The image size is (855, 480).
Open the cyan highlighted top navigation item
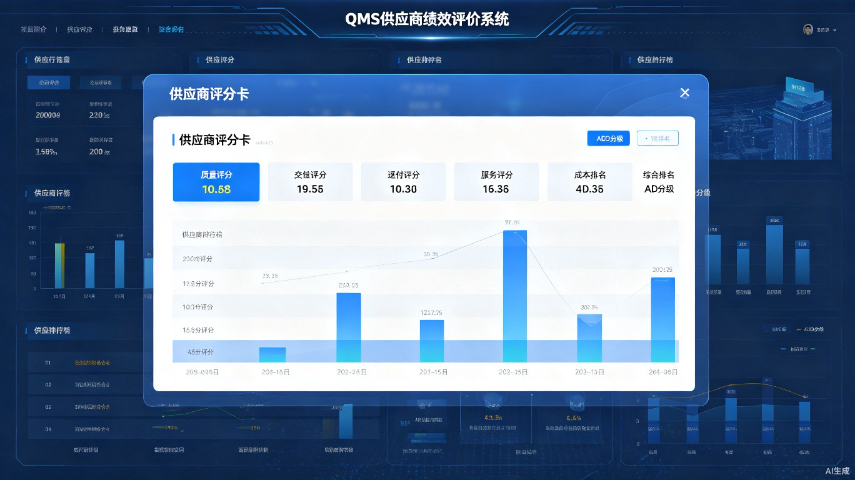[171, 29]
